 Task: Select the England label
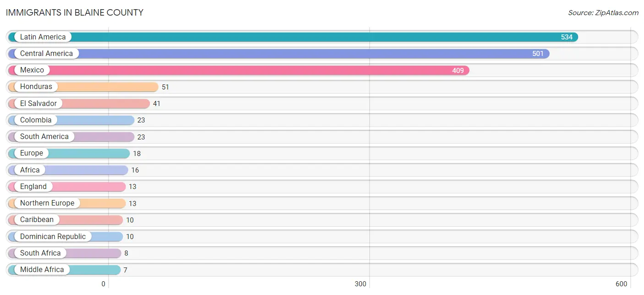(x=33, y=186)
